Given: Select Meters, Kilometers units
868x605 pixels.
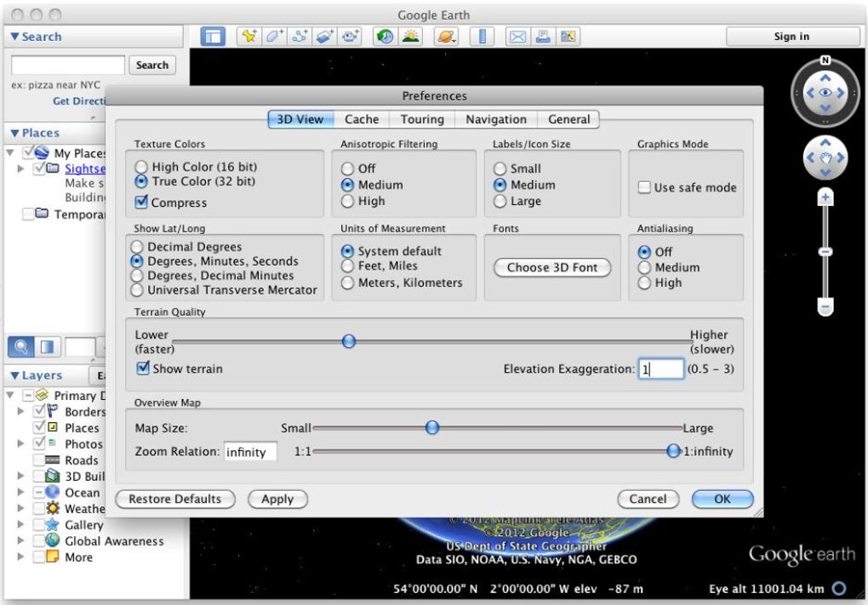Looking at the screenshot, I should pyautogui.click(x=348, y=283).
